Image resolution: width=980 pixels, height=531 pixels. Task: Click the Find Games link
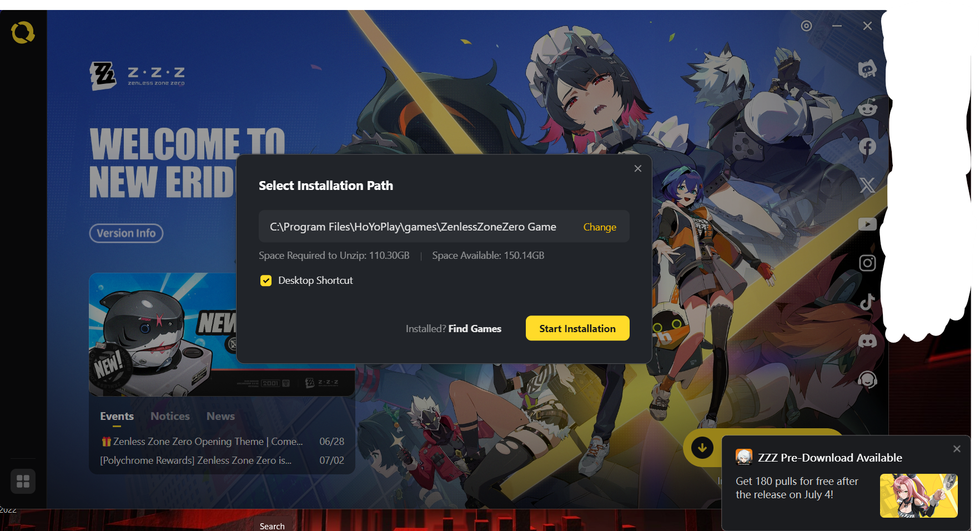click(474, 329)
